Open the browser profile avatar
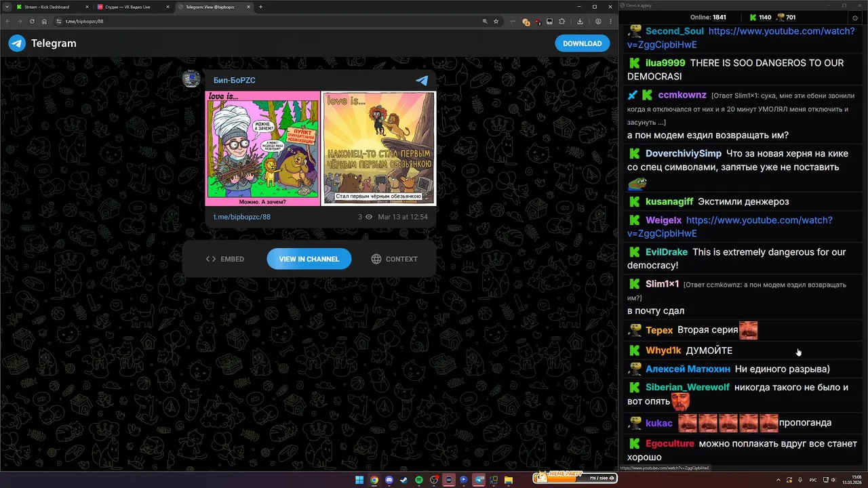868x488 pixels. pyautogui.click(x=598, y=22)
